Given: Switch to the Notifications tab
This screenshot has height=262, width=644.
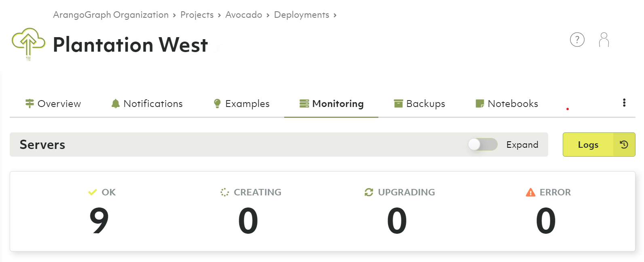Looking at the screenshot, I should 147,104.
